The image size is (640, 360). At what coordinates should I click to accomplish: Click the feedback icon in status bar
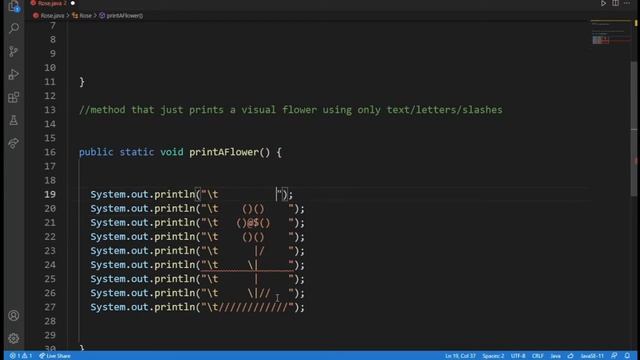(614, 356)
